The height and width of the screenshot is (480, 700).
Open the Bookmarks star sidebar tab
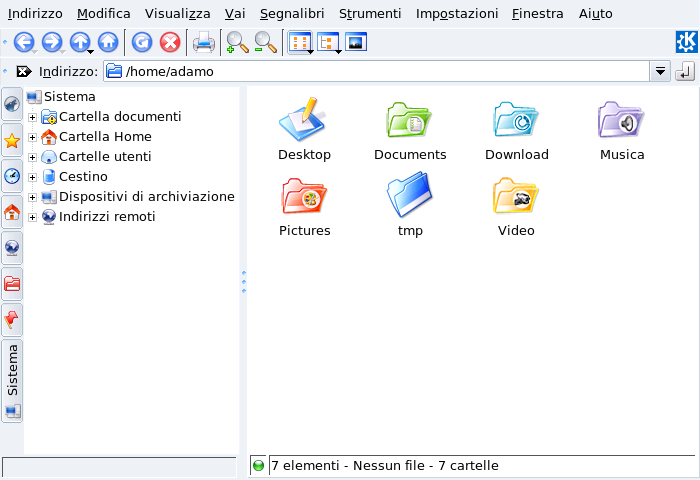12,140
